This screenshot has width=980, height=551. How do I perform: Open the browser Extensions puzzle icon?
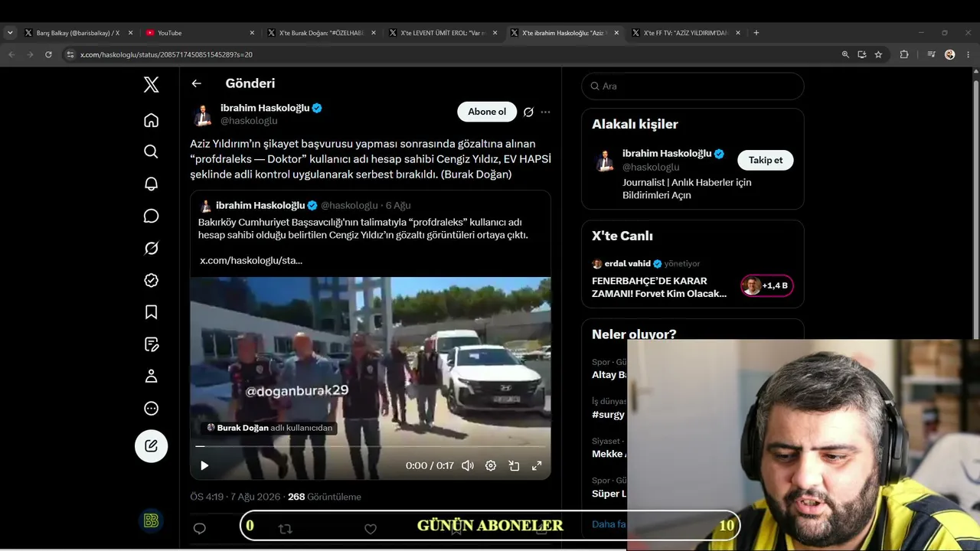click(x=904, y=54)
